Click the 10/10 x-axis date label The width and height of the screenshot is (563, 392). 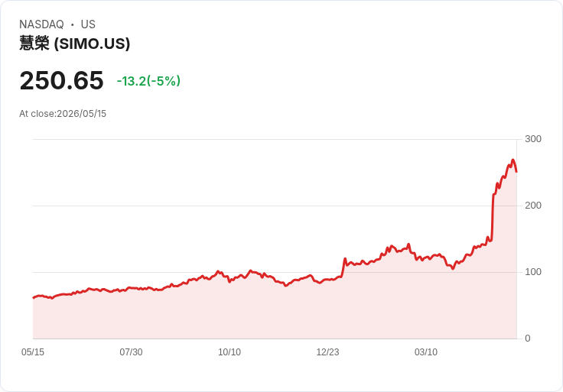click(x=229, y=352)
